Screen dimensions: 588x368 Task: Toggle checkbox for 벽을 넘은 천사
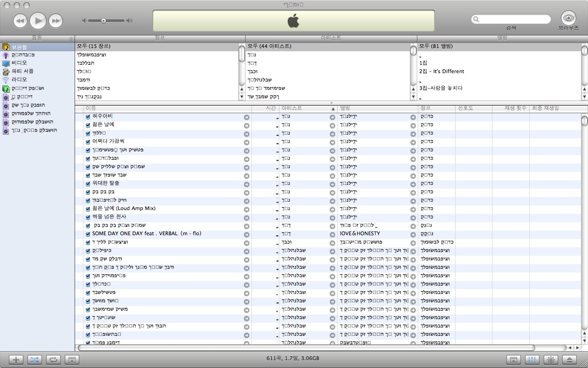pyautogui.click(x=88, y=217)
